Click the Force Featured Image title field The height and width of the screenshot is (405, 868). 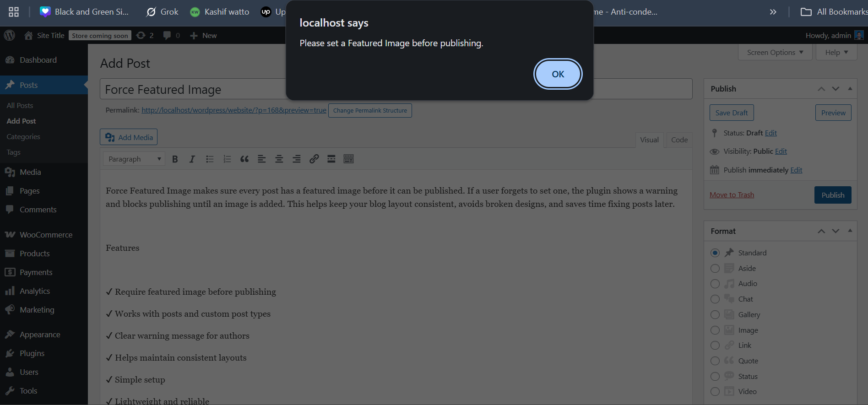pos(192,90)
